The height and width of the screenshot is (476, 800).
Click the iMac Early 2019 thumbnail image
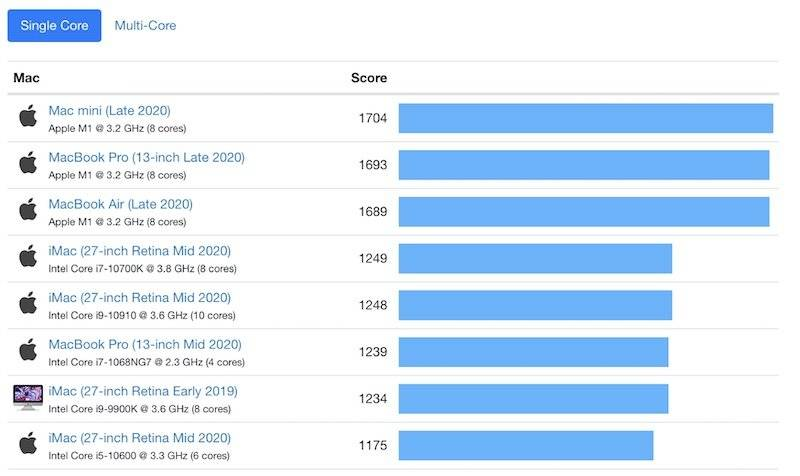[28, 397]
